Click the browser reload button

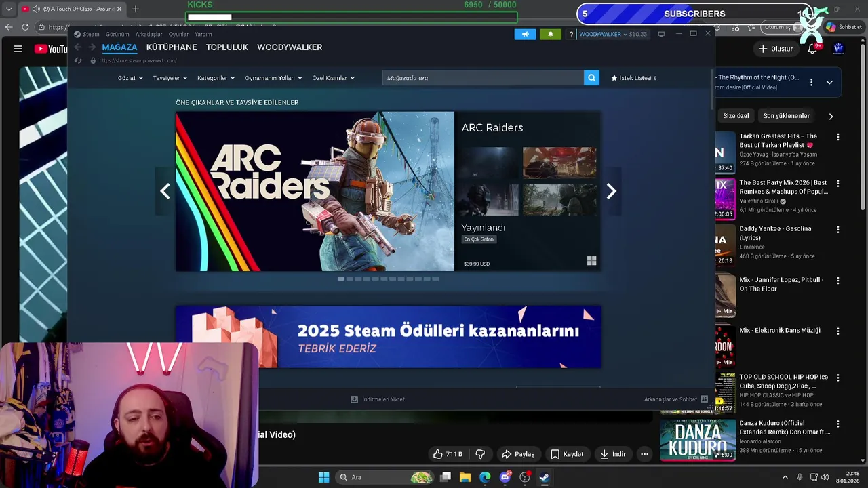point(25,27)
